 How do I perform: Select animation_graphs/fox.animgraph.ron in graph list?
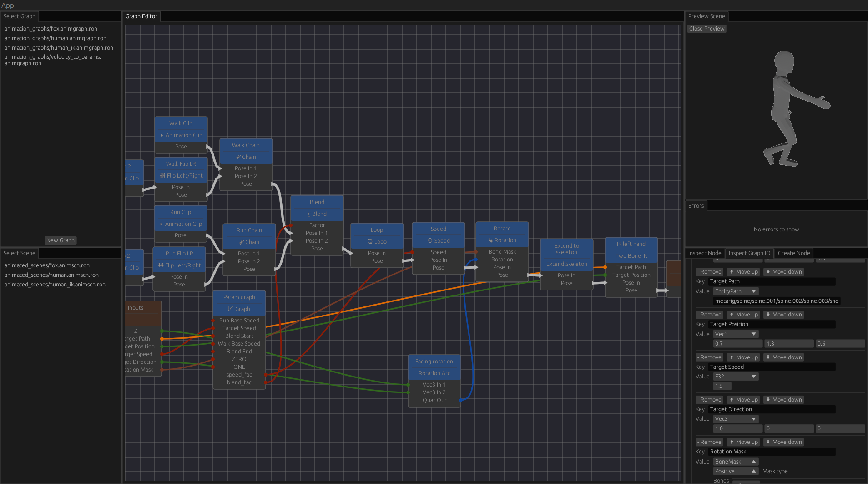pyautogui.click(x=51, y=29)
